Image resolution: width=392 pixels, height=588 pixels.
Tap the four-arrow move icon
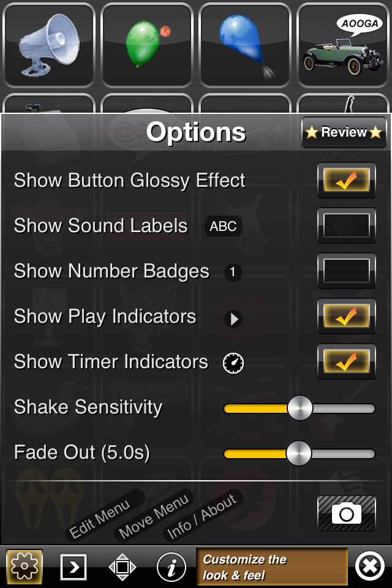123,567
